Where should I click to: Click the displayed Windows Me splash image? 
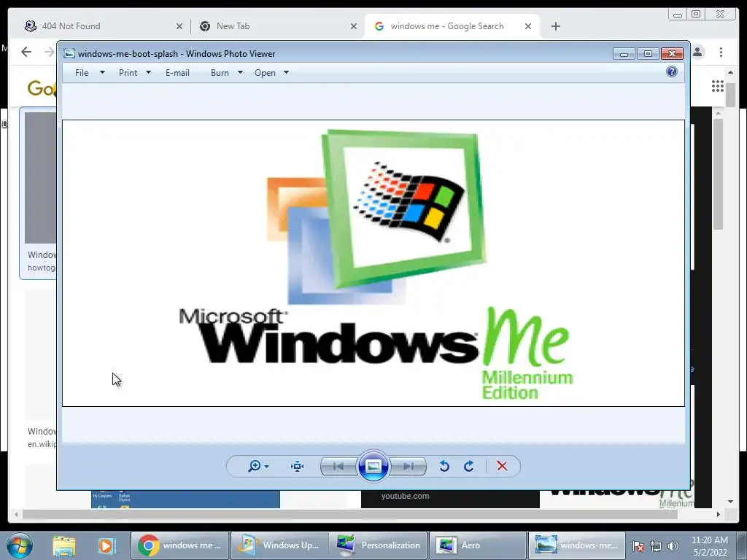coord(373,263)
